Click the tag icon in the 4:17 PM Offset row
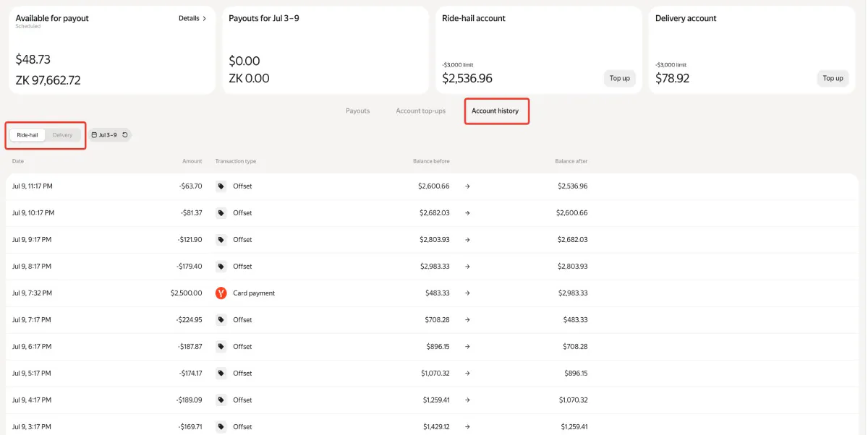 pyautogui.click(x=221, y=400)
